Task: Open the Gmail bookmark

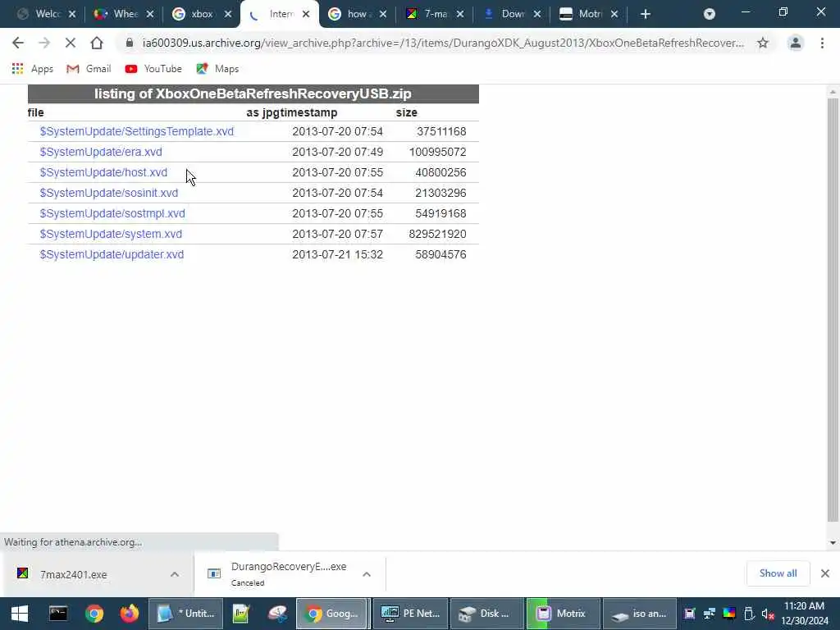Action: pos(89,69)
